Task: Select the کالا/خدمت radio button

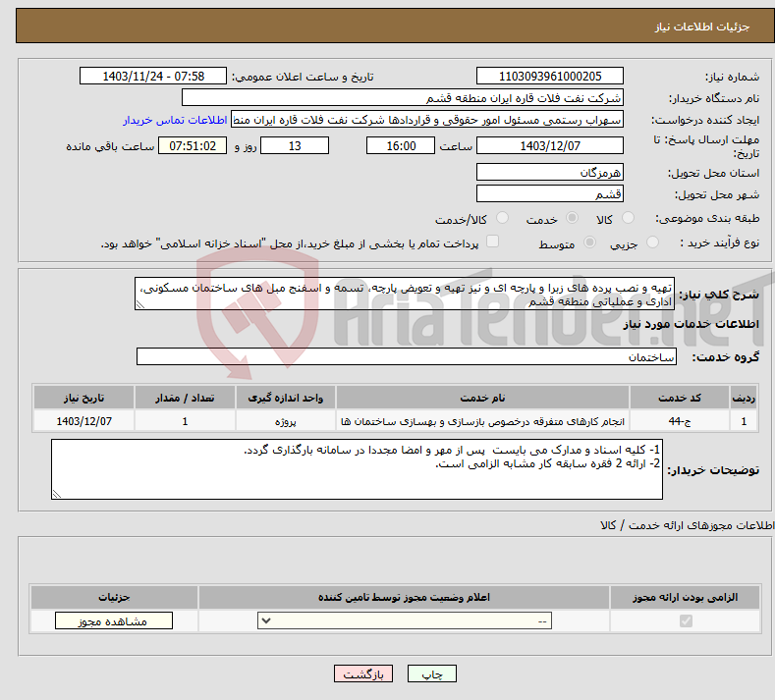Action: (x=502, y=217)
